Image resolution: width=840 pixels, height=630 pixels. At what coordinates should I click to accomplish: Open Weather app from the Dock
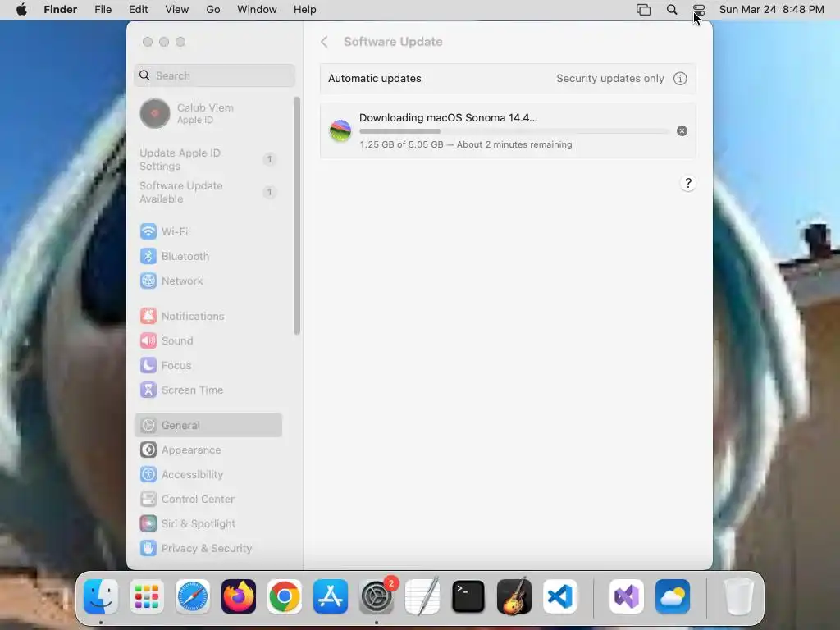click(673, 596)
